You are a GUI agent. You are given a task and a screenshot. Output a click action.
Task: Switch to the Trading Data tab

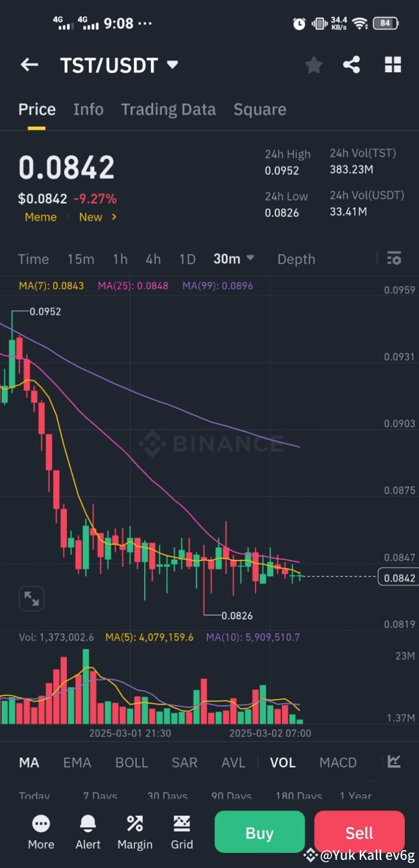coord(169,109)
